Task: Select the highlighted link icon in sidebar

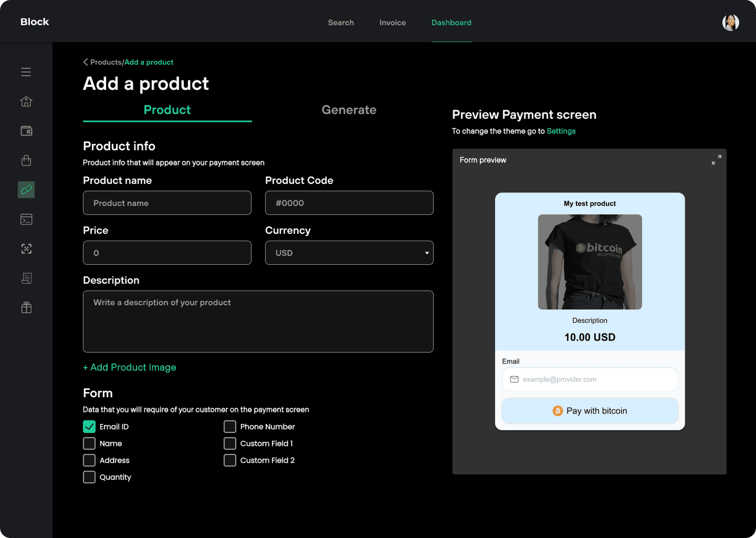Action: 26,190
